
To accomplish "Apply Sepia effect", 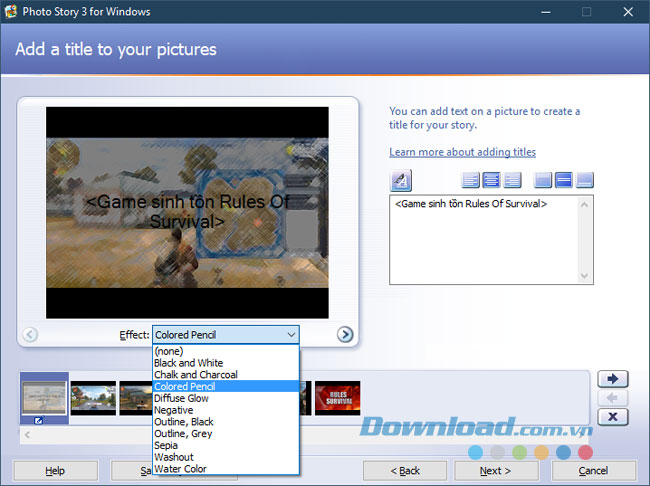I will (x=226, y=445).
